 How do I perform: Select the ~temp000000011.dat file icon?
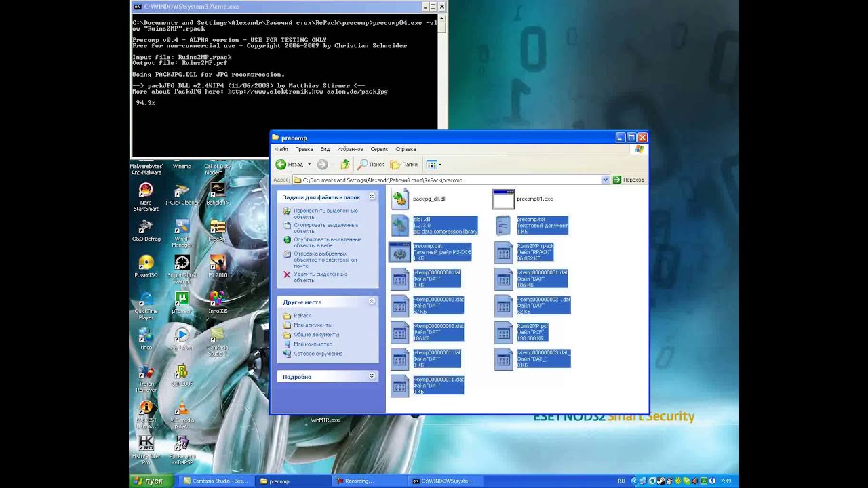click(399, 385)
